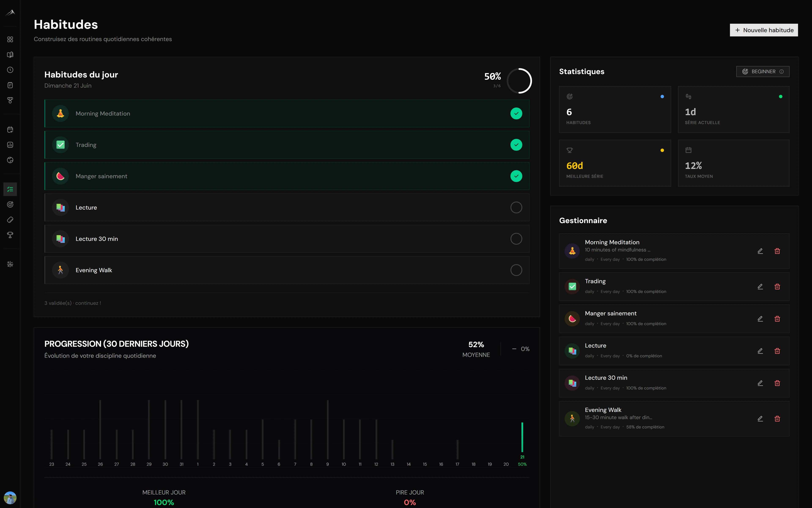Edit the Manger sainement habit
The image size is (812, 508).
[760, 319]
